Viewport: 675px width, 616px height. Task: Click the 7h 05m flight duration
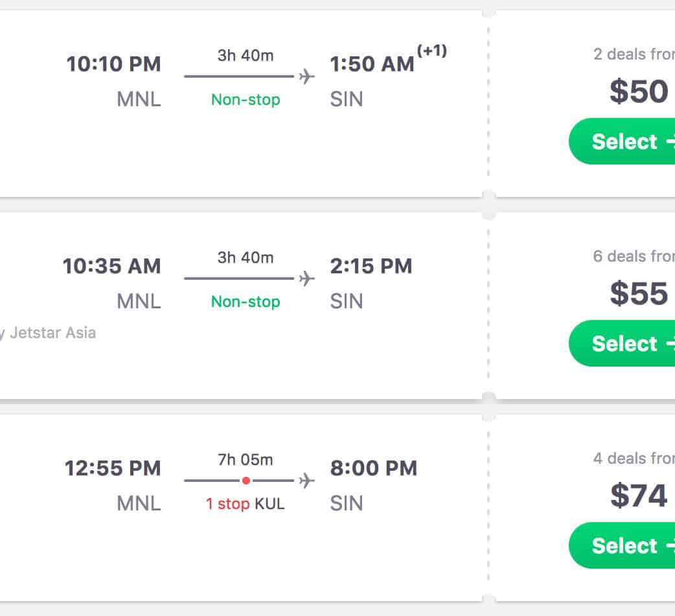pyautogui.click(x=246, y=460)
